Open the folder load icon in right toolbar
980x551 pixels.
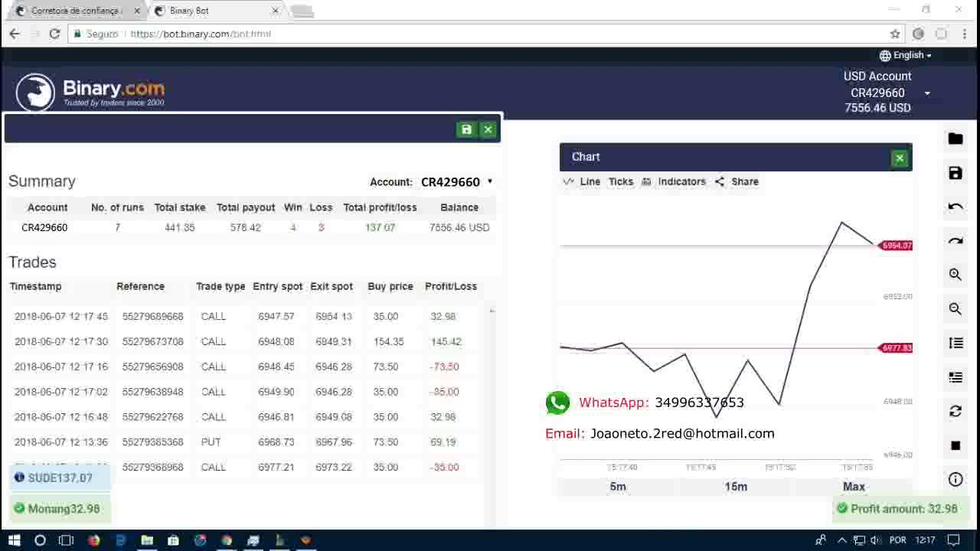(955, 139)
